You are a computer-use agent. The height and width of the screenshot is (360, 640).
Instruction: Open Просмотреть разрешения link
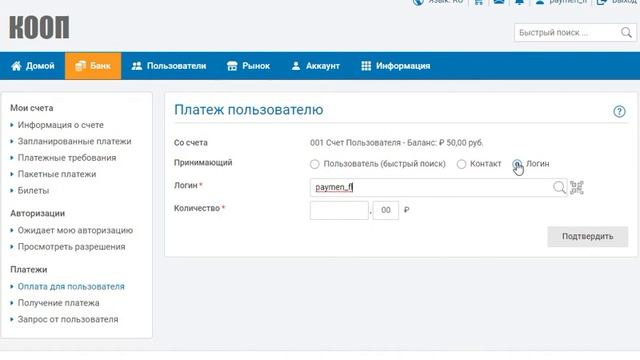coord(71,247)
